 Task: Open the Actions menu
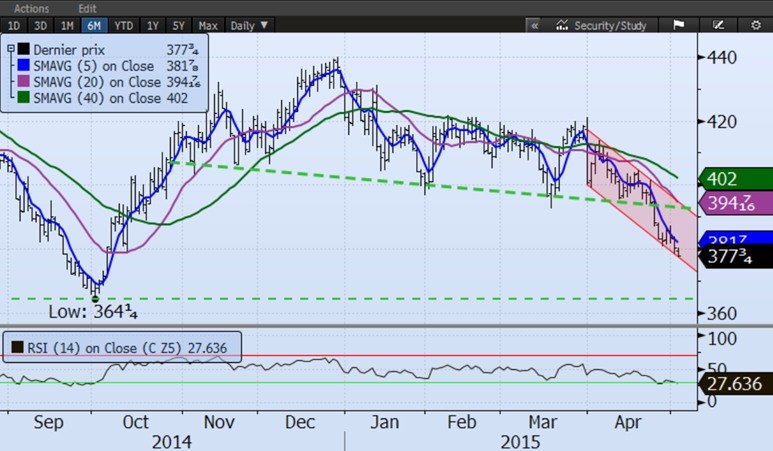click(31, 7)
